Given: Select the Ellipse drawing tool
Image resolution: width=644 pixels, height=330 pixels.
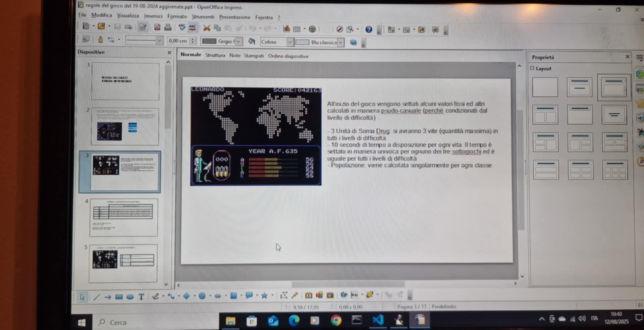Looking at the screenshot, I should coord(130,297).
